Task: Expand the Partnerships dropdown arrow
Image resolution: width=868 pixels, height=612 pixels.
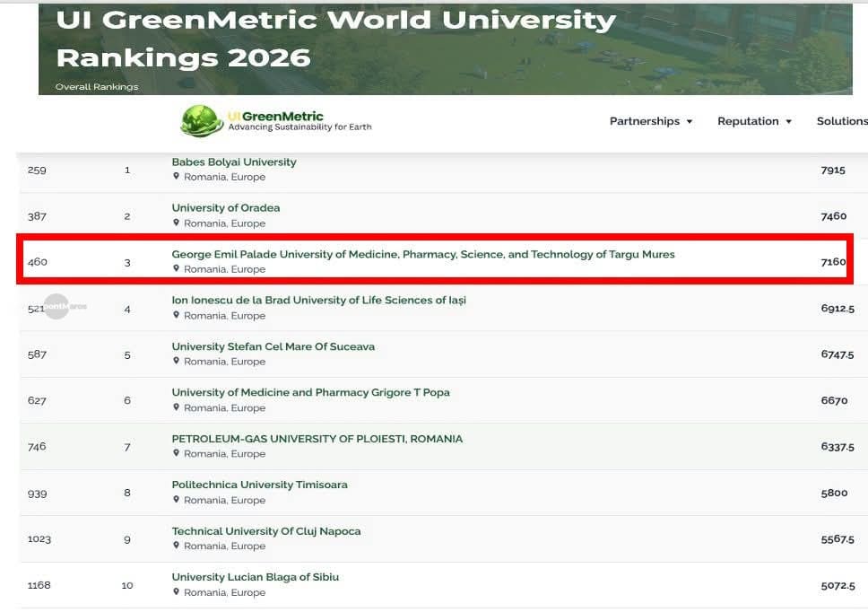Action: click(x=690, y=122)
